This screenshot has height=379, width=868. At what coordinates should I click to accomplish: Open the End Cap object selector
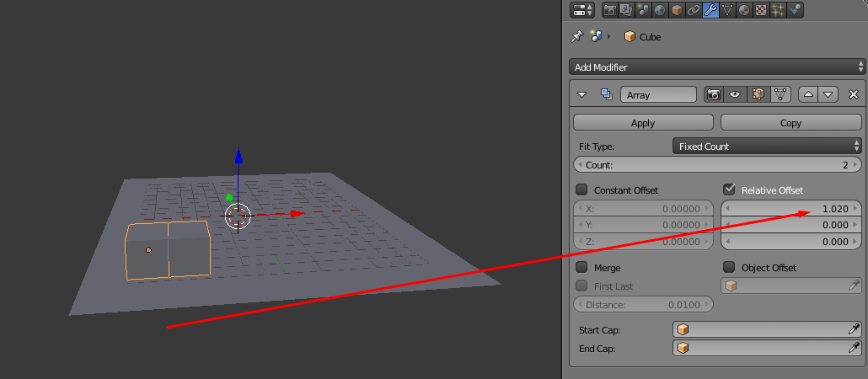coord(767,348)
